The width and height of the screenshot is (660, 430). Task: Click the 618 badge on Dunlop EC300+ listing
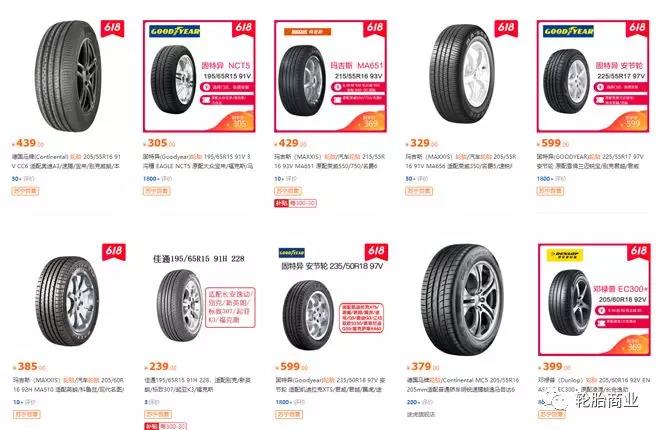(x=639, y=252)
